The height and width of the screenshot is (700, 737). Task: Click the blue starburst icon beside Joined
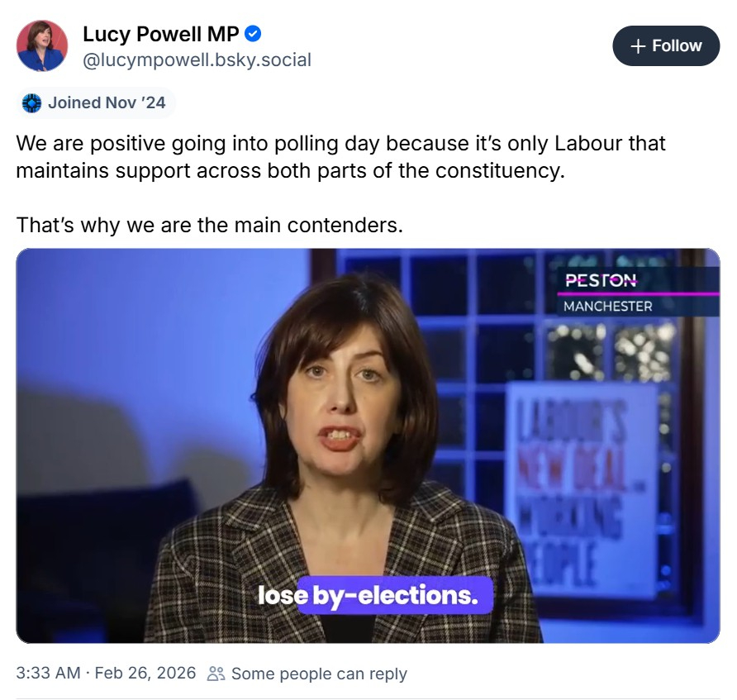pyautogui.click(x=31, y=103)
